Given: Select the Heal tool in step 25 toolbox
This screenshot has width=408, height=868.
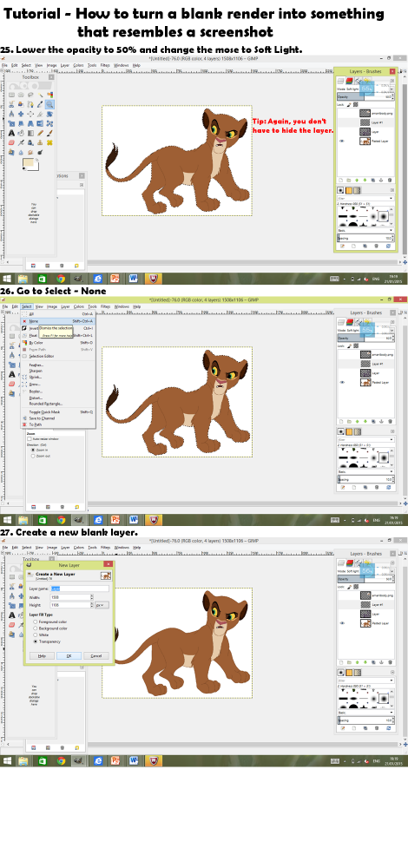Looking at the screenshot, I should [x=49, y=143].
